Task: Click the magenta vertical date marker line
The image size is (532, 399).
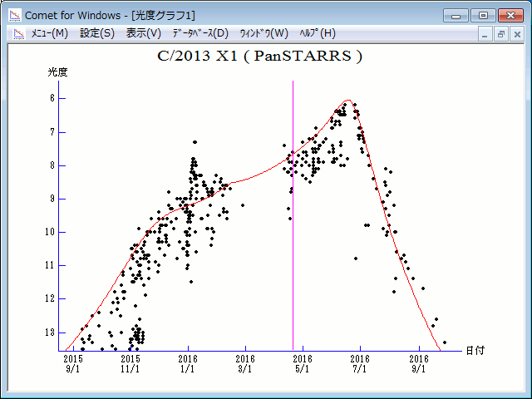Action: [293, 215]
